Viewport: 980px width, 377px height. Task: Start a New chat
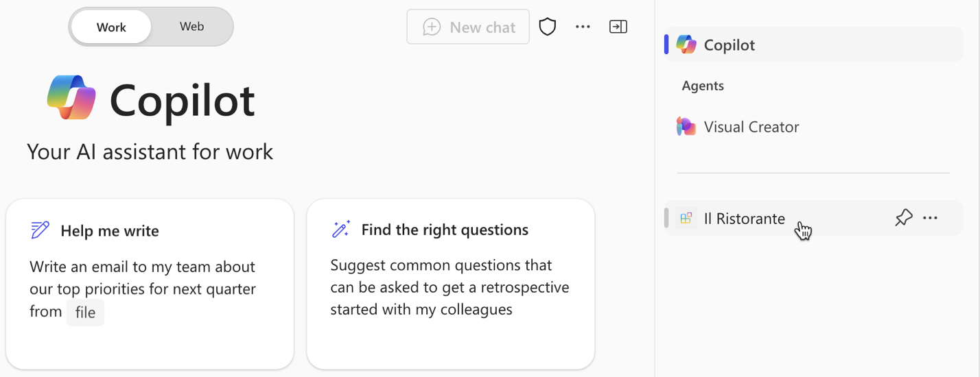[x=468, y=27]
